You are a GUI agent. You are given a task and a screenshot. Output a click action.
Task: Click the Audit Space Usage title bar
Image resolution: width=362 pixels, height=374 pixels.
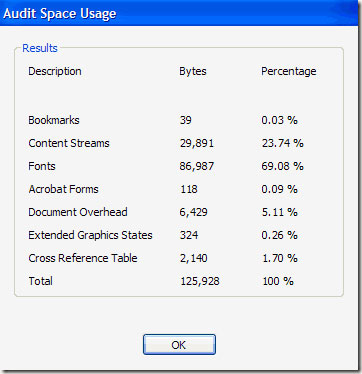pos(181,13)
